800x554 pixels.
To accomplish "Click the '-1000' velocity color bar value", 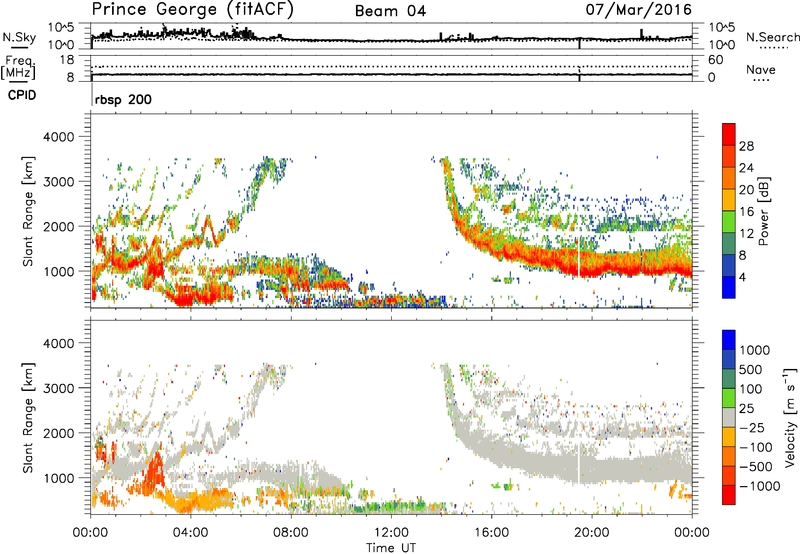I will coord(759,486).
